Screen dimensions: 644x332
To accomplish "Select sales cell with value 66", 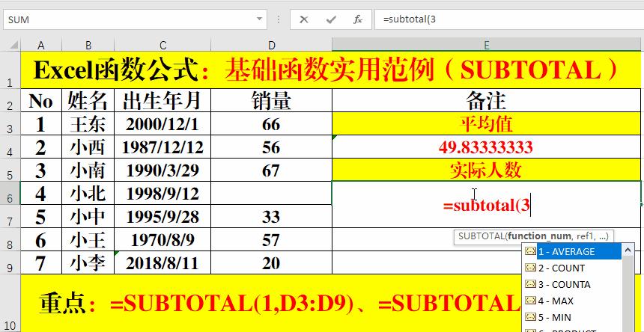I will pyautogui.click(x=271, y=123).
